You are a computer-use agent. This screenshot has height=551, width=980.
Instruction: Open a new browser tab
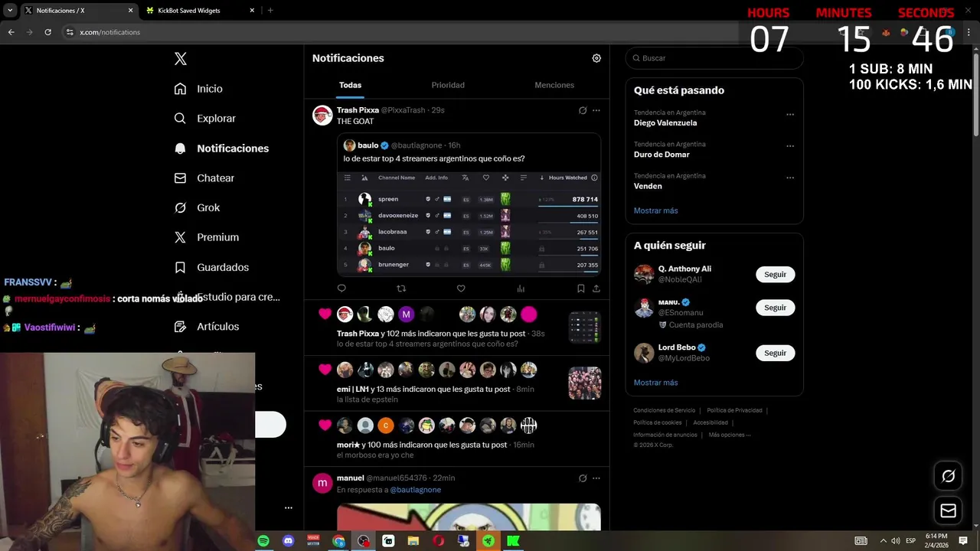[270, 11]
